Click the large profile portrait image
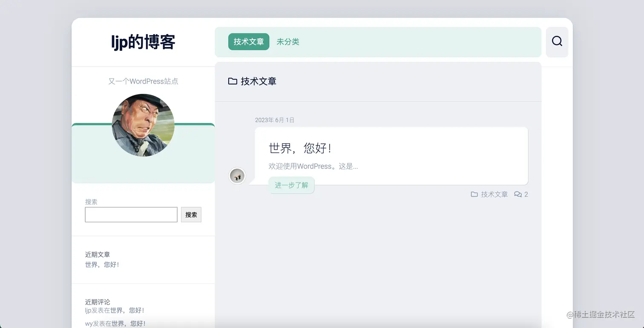The height and width of the screenshot is (328, 644). [x=143, y=125]
